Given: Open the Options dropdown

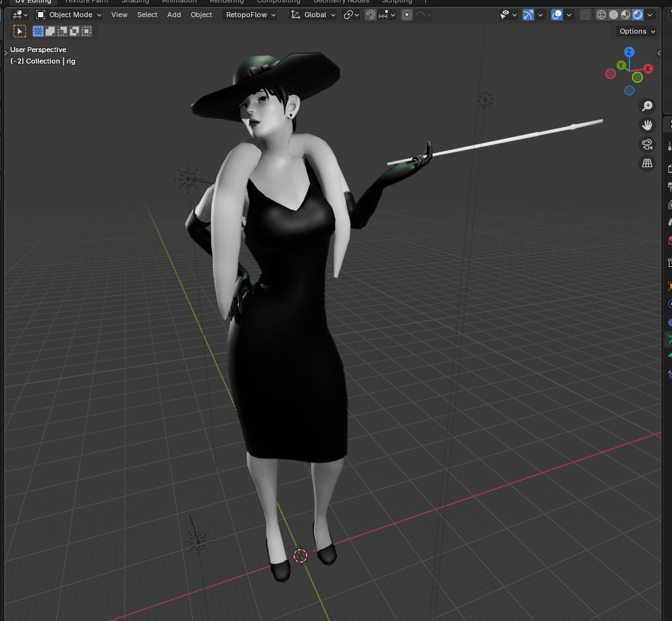Looking at the screenshot, I should pyautogui.click(x=637, y=31).
